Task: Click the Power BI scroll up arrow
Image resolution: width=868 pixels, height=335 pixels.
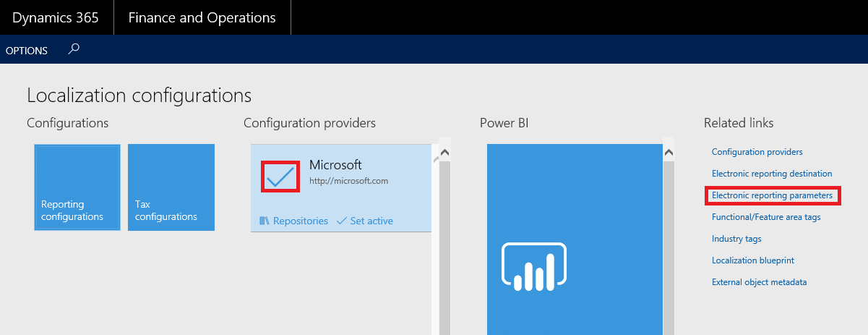Action: click(x=669, y=153)
